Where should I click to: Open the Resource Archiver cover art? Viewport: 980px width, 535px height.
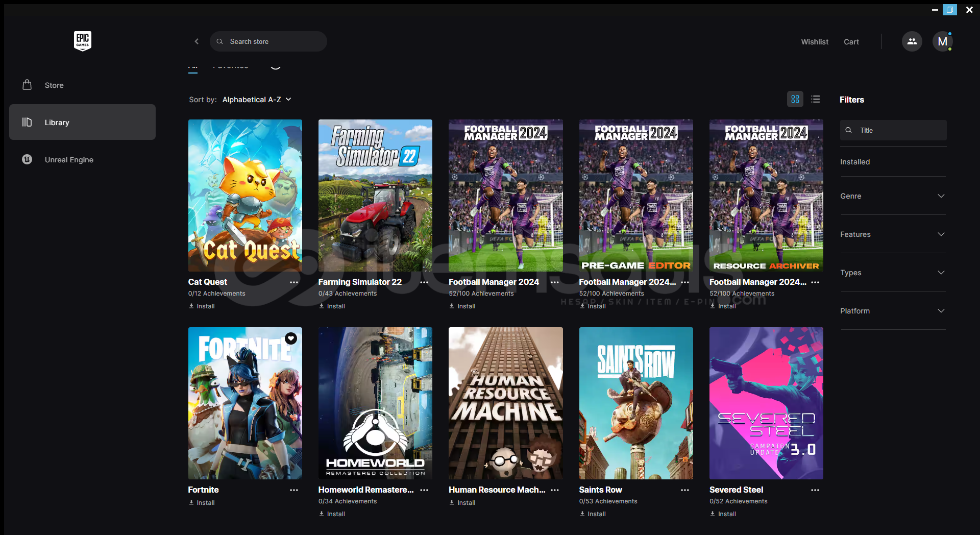pyautogui.click(x=766, y=196)
